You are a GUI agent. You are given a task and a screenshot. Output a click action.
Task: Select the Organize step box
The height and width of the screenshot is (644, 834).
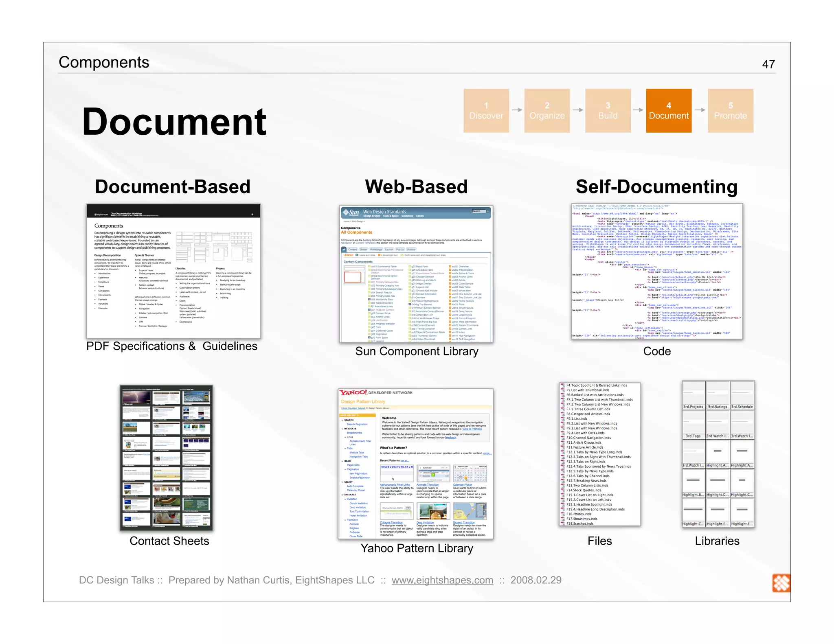coord(546,111)
